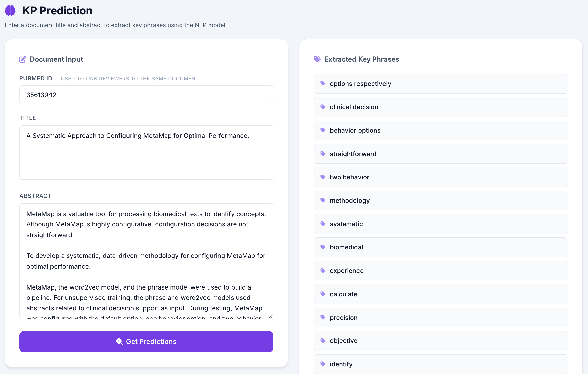
Task: Select the 'experience' key phrase row
Action: (x=441, y=271)
